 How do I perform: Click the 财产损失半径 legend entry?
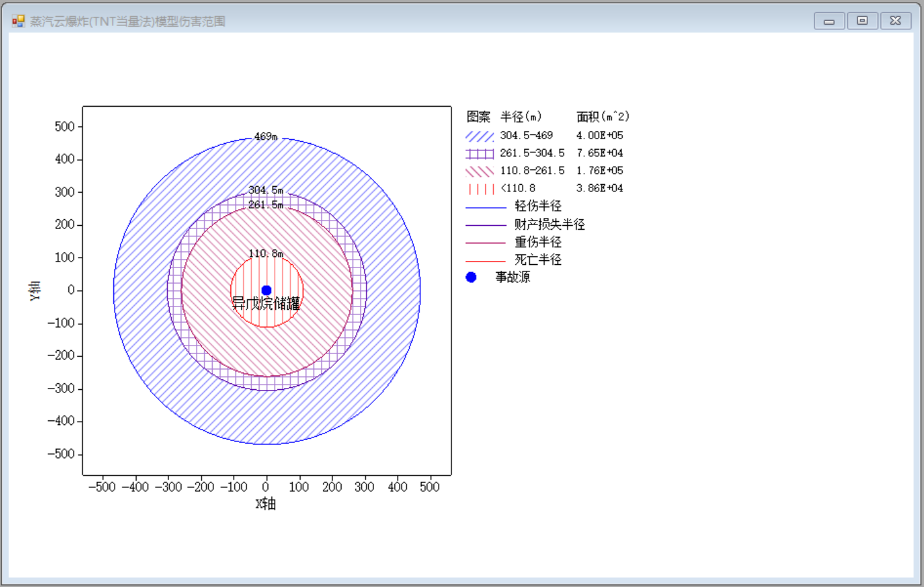pyautogui.click(x=549, y=225)
